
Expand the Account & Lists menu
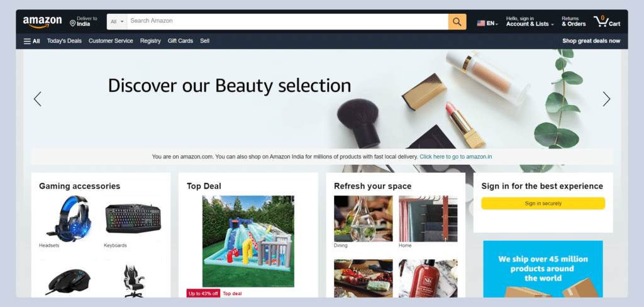tap(530, 21)
